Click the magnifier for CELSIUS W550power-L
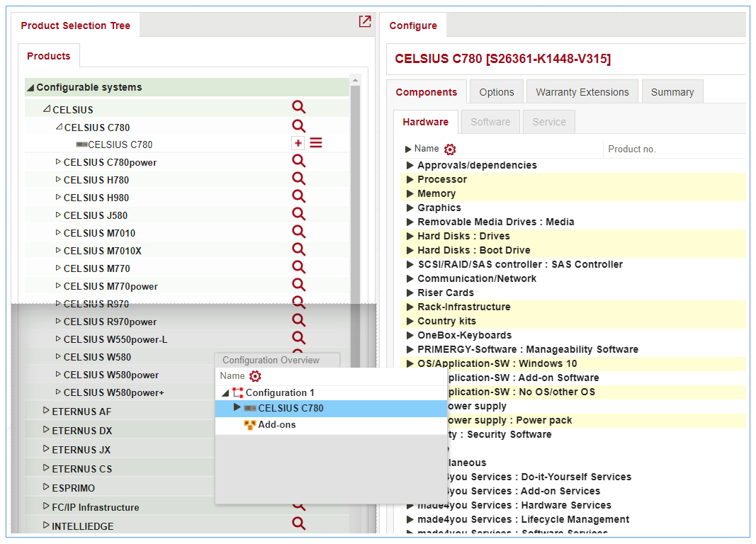This screenshot has width=756, height=544. pos(299,338)
